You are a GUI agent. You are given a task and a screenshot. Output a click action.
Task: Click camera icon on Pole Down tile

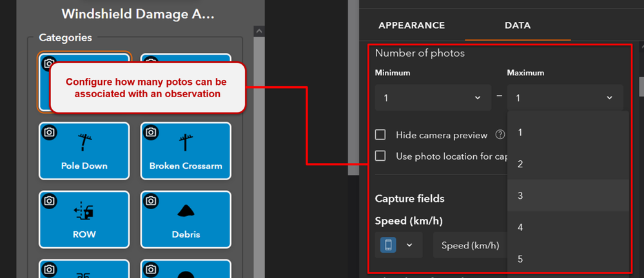(49, 133)
